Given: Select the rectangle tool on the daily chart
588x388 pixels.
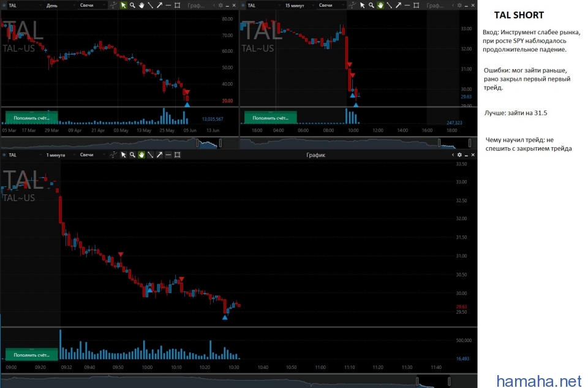Looking at the screenshot, I should (178, 6).
